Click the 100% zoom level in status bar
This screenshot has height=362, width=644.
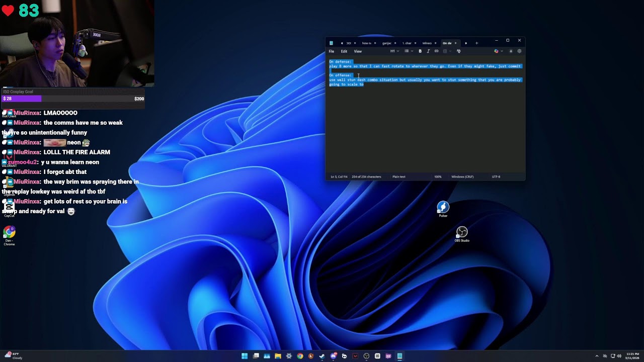click(438, 177)
